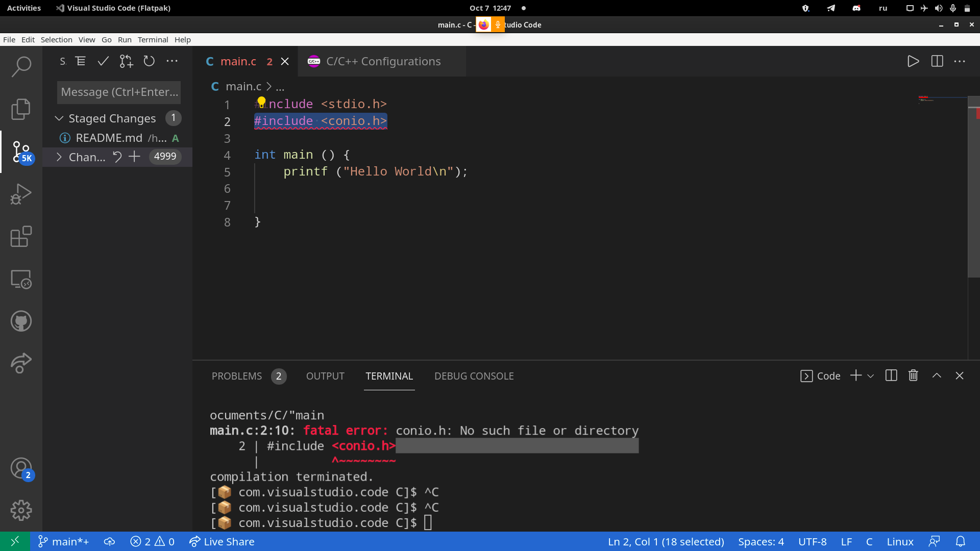Open notifications bell in status bar

point(961,541)
